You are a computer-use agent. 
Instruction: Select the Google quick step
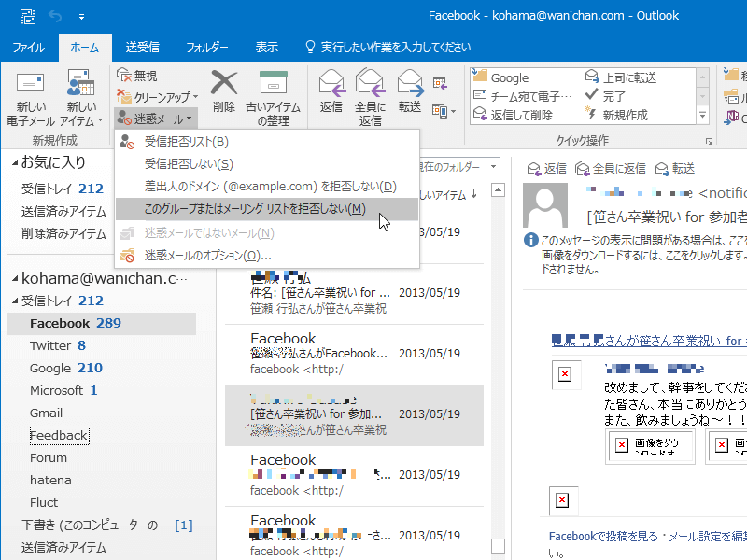(501, 77)
